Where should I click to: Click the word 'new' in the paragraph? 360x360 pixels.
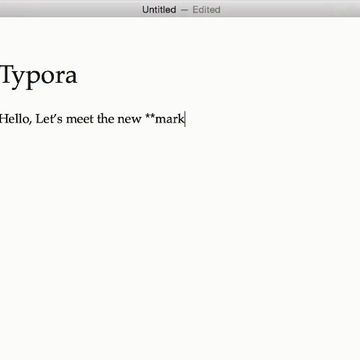pos(129,119)
